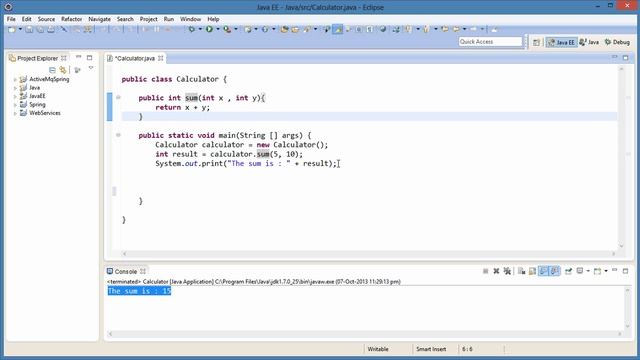Open the New wizard dropdown arrow

[x=20, y=29]
